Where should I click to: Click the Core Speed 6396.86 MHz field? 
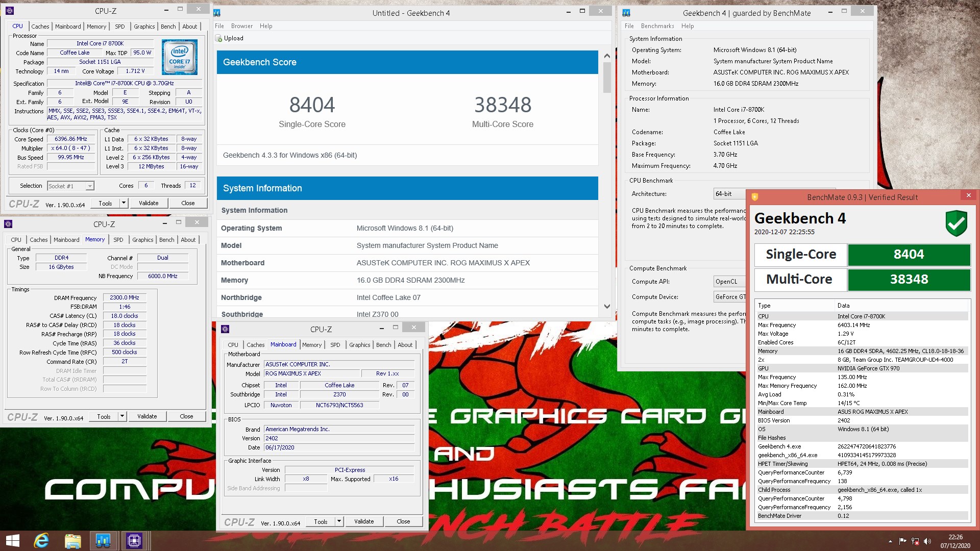pos(71,139)
